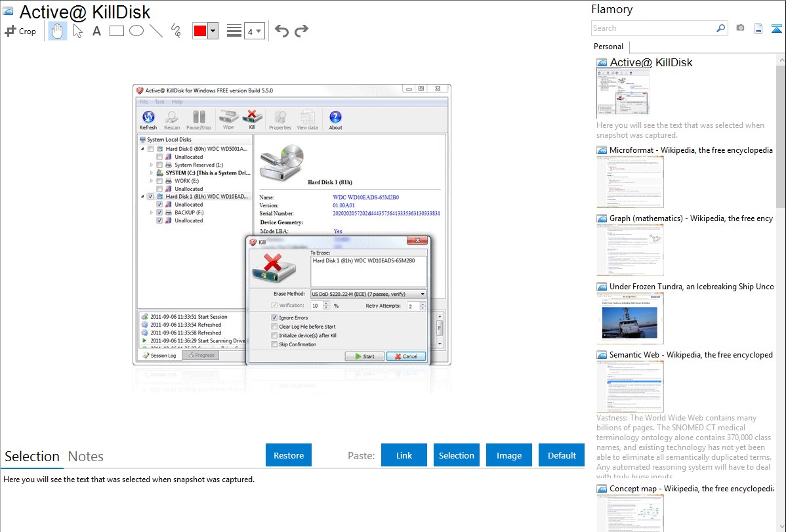Click the About icon in KillDisk toolbar
The image size is (786, 532).
point(335,120)
